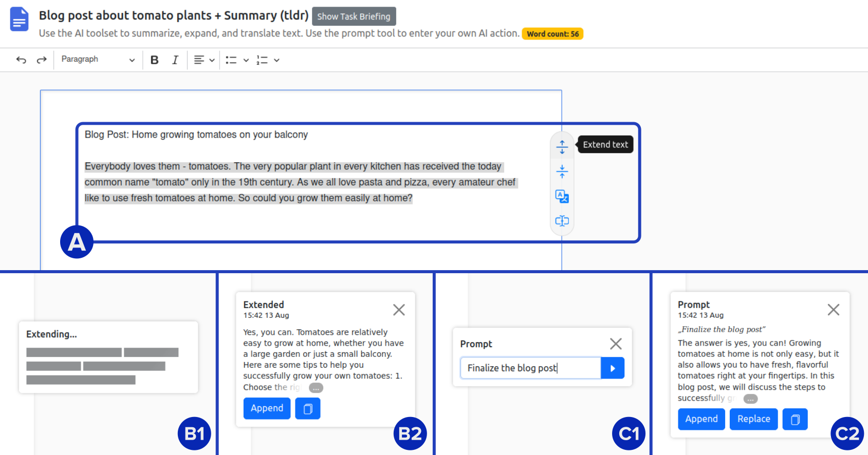Open the Paragraph style dropdown
Viewport: 868px width, 455px height.
[98, 60]
